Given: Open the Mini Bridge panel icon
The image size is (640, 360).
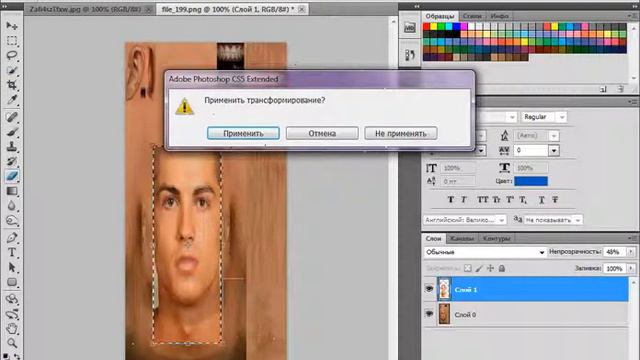Looking at the screenshot, I should [x=409, y=28].
